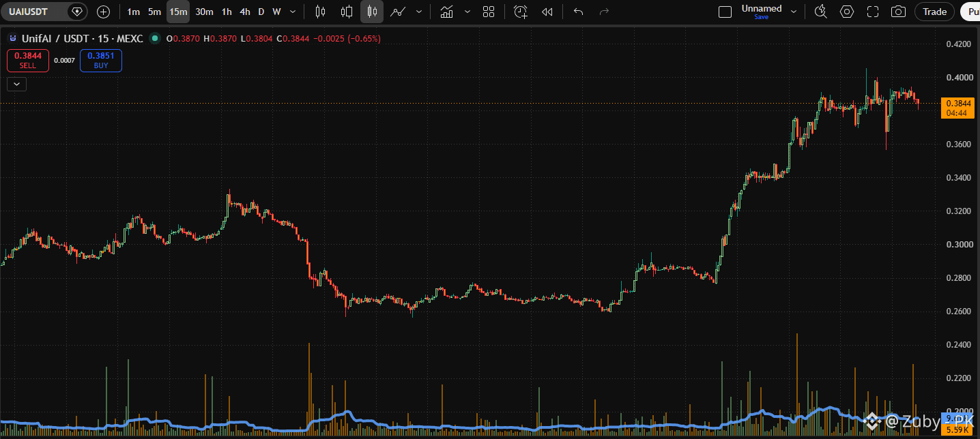Click the 0.4200 price scale label

point(958,44)
